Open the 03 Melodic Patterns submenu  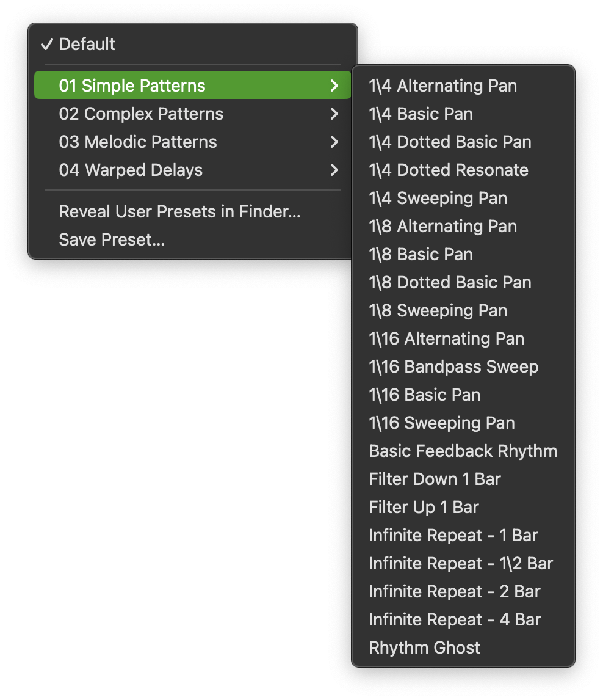pyautogui.click(x=193, y=142)
